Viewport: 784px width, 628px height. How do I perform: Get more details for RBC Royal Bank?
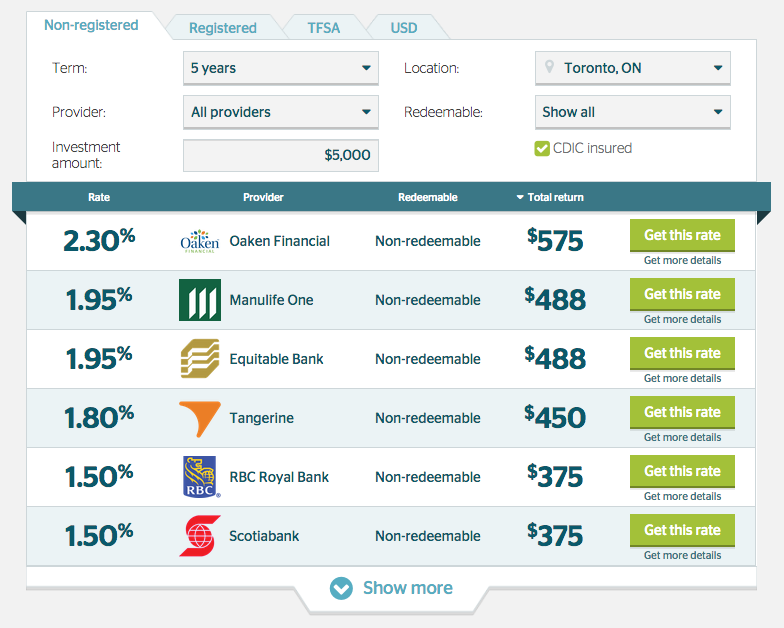click(682, 496)
